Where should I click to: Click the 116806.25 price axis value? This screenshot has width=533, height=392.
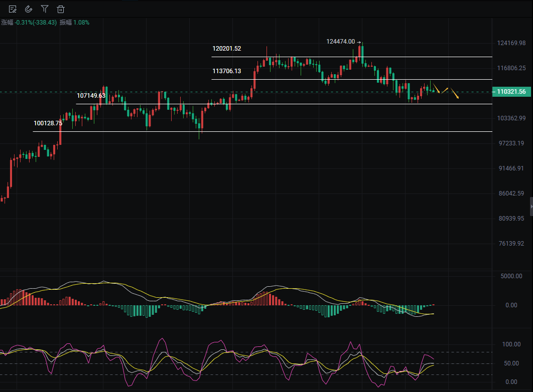point(511,68)
